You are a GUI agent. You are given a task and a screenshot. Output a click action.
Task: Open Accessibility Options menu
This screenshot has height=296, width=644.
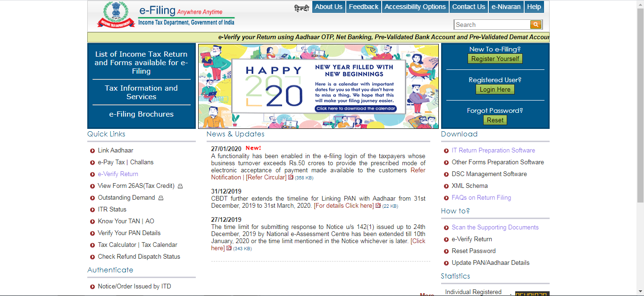pyautogui.click(x=415, y=7)
